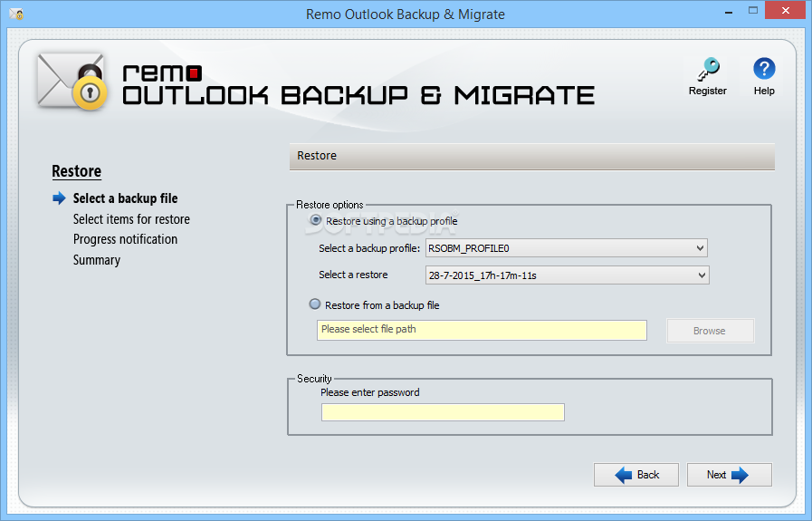Select 'Restore using a backup profile' radio
The width and height of the screenshot is (812, 521).
(x=315, y=220)
